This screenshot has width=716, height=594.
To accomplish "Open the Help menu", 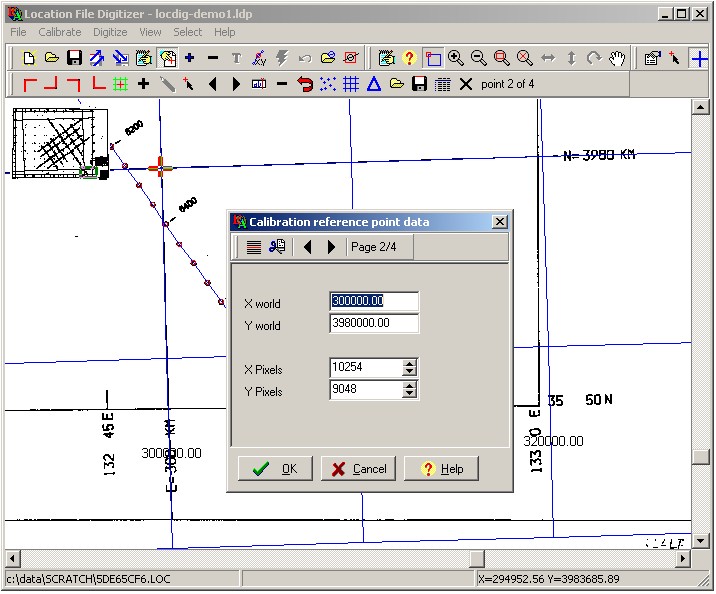I will 225,32.
